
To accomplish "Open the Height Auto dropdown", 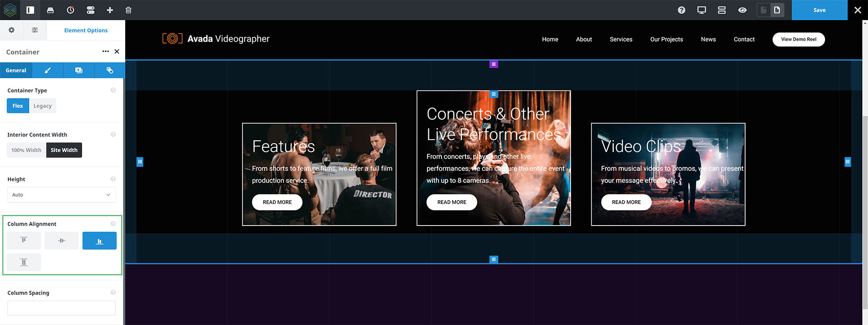I will click(61, 195).
